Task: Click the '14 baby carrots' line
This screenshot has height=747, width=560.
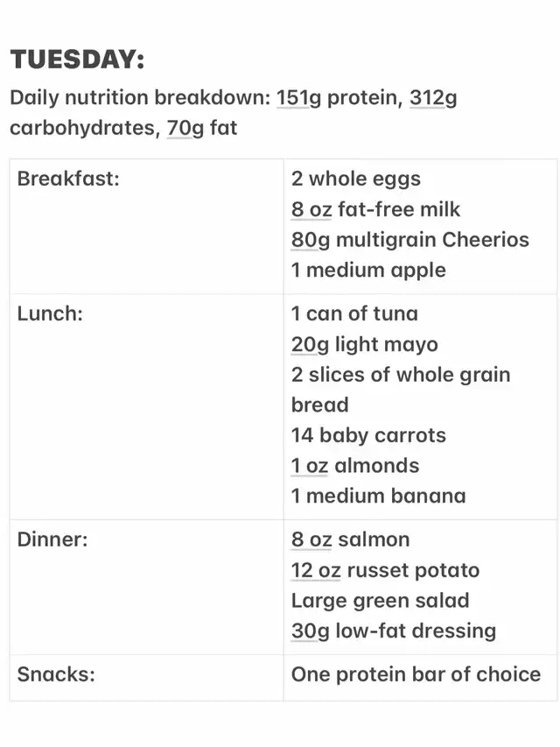Action: (x=368, y=435)
